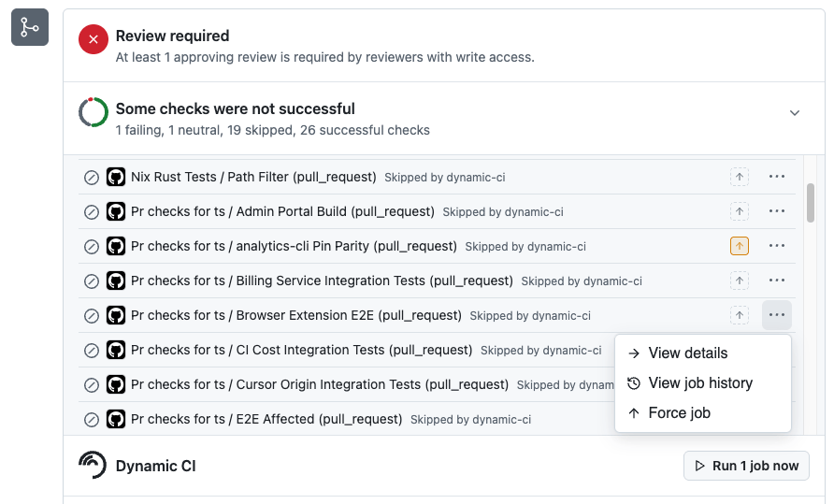
Task: Untoggle the orange force arrow for analytics-cli Pin Parity
Action: [740, 246]
